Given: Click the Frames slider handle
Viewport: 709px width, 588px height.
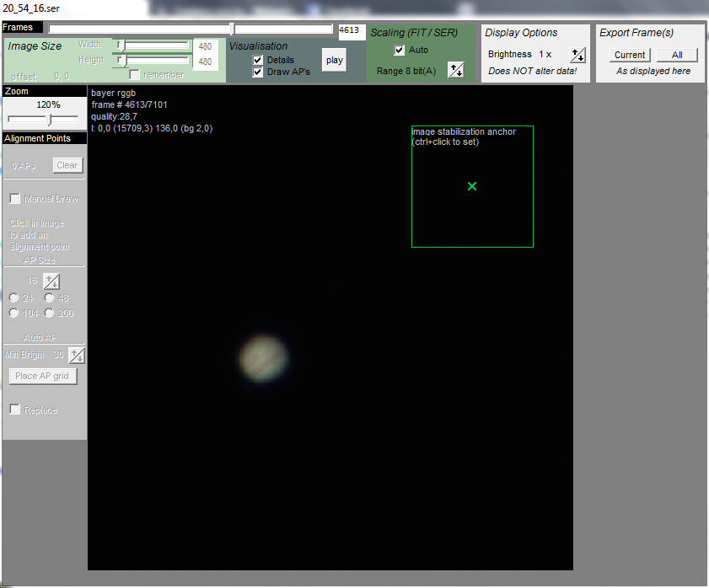Looking at the screenshot, I should tap(232, 29).
